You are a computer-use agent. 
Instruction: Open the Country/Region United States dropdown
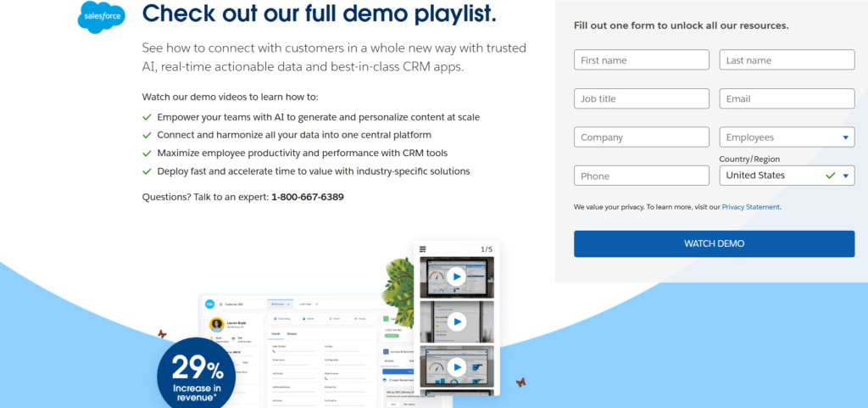pos(787,176)
